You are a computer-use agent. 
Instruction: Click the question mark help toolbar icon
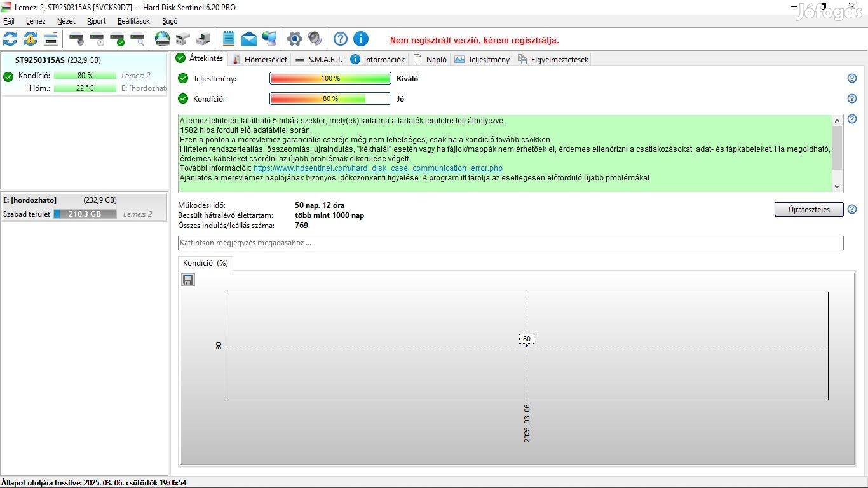341,39
